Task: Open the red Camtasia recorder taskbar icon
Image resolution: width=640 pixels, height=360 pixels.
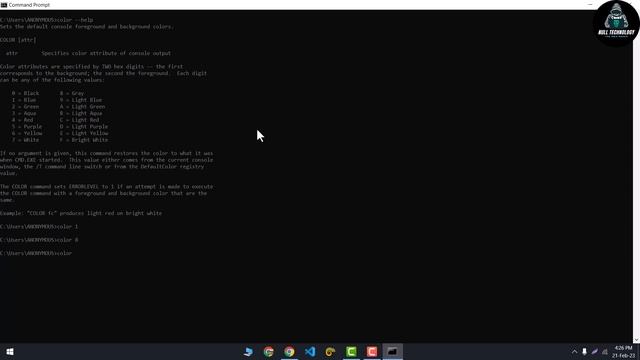Action: pyautogui.click(x=372, y=351)
